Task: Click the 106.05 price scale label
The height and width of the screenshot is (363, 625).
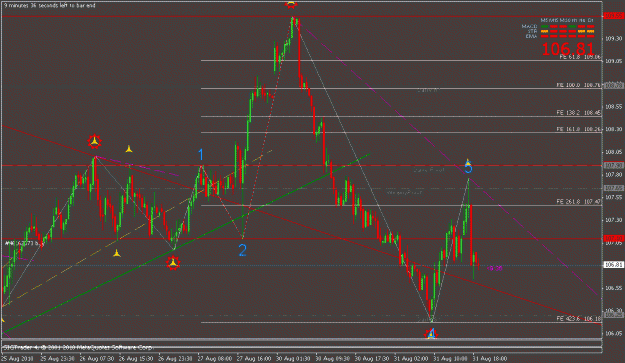Action: (x=614, y=333)
